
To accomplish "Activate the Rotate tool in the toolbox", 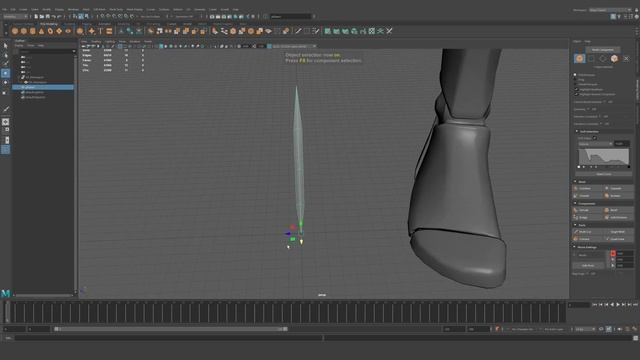I will (5, 82).
